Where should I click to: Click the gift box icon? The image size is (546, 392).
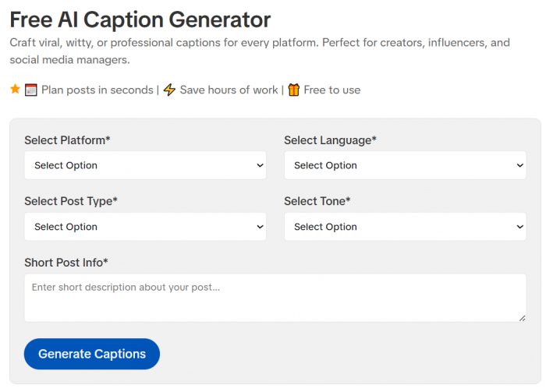[293, 90]
